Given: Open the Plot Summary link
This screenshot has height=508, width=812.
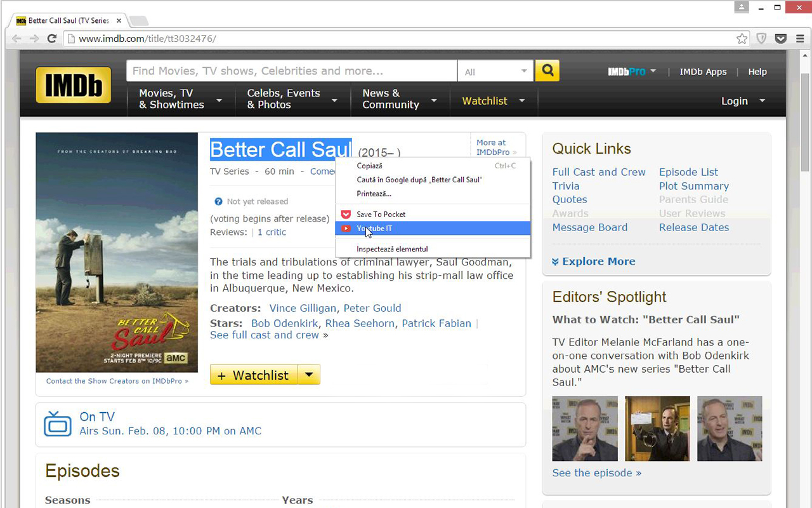Looking at the screenshot, I should tap(694, 186).
